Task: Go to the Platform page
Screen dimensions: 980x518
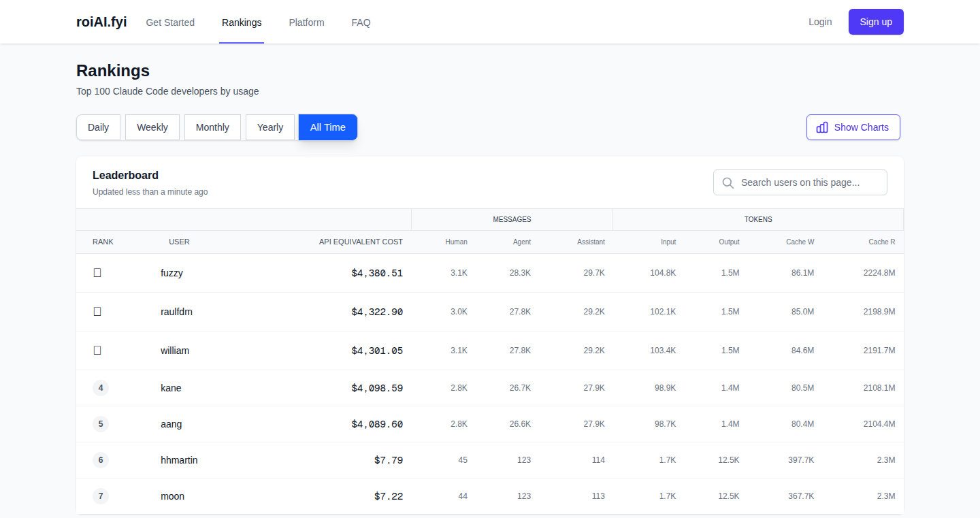Action: click(x=306, y=22)
